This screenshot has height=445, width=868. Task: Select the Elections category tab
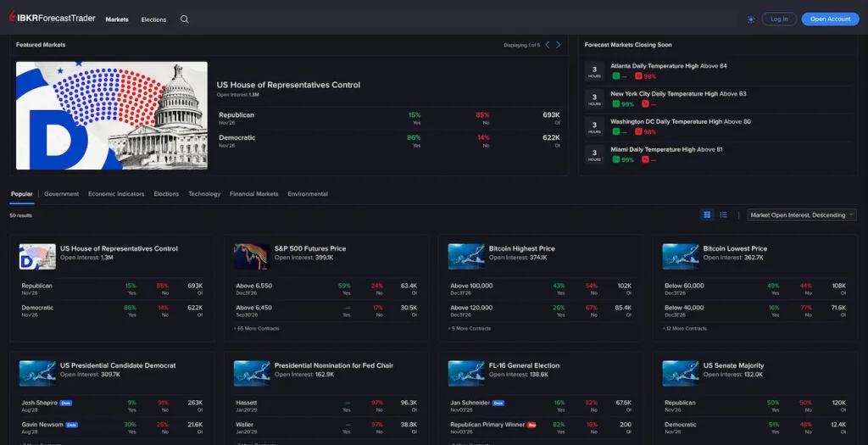coord(166,194)
